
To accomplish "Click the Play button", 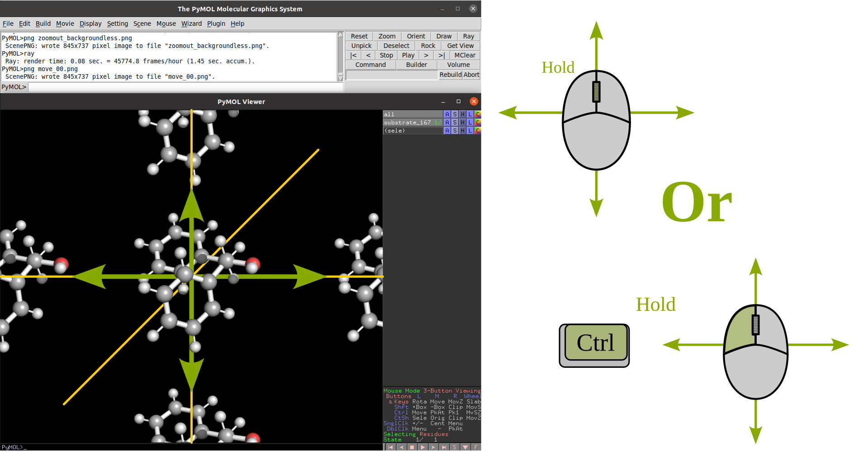I will (x=408, y=55).
